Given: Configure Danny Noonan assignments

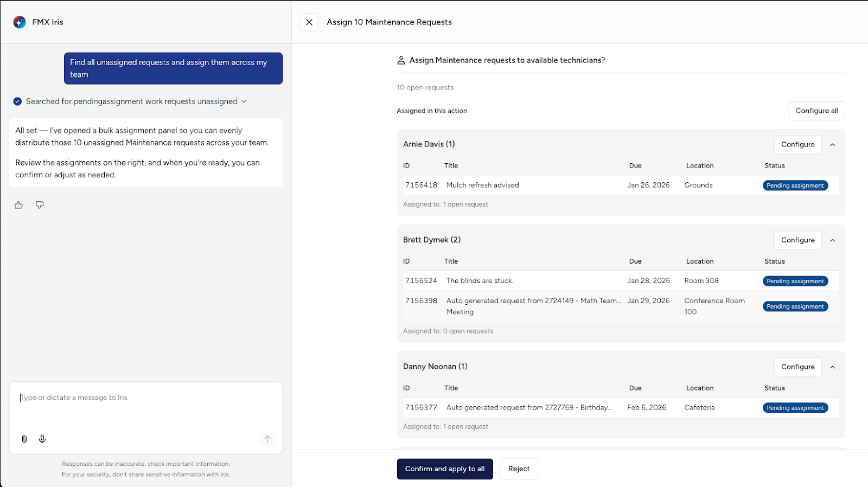Looking at the screenshot, I should (x=797, y=367).
